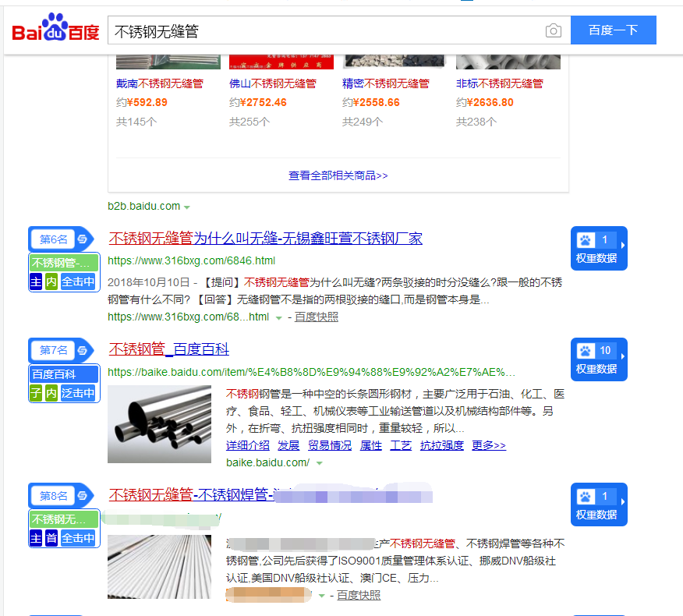Screen dimensions: 683x616
Task: Open the 不锈钢无缝管为什么叫无缝 result title
Action: [x=265, y=239]
